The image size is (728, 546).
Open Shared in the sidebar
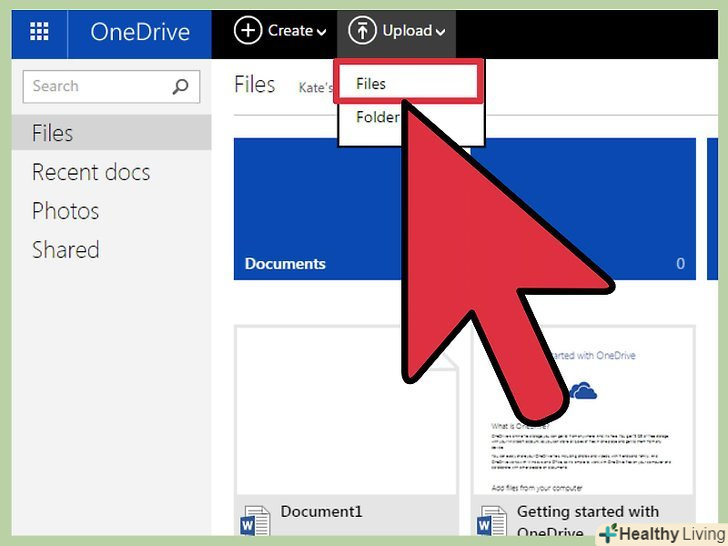click(x=65, y=250)
